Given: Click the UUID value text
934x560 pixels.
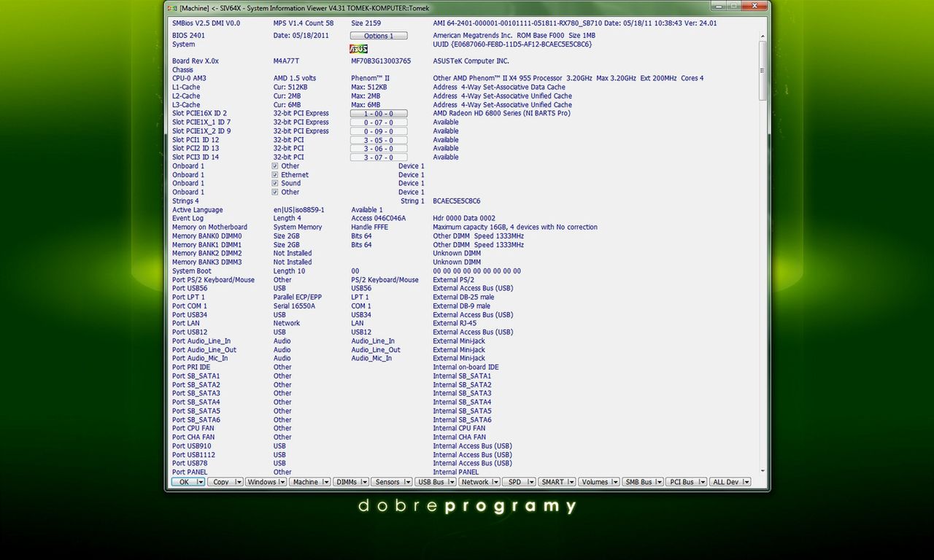Looking at the screenshot, I should coord(512,44).
